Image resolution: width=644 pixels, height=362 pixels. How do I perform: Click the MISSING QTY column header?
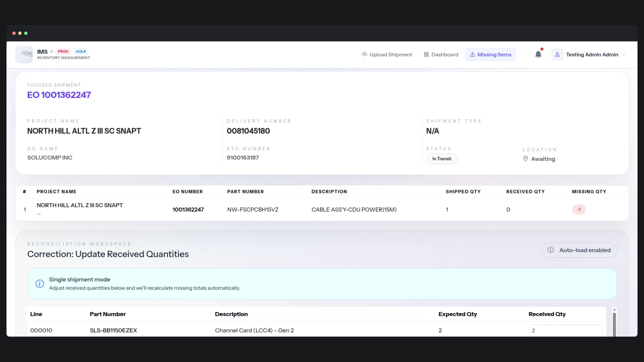[x=589, y=192]
